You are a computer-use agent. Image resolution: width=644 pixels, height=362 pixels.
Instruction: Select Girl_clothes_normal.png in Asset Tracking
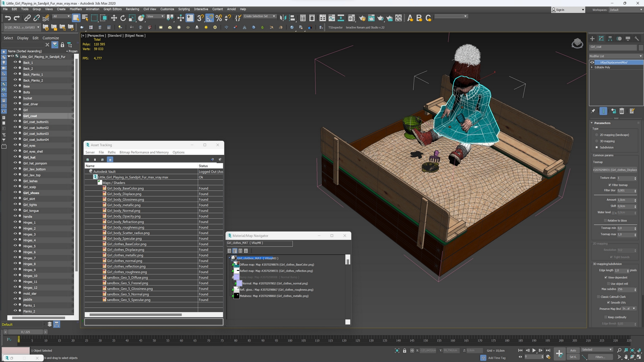pyautogui.click(x=124, y=261)
